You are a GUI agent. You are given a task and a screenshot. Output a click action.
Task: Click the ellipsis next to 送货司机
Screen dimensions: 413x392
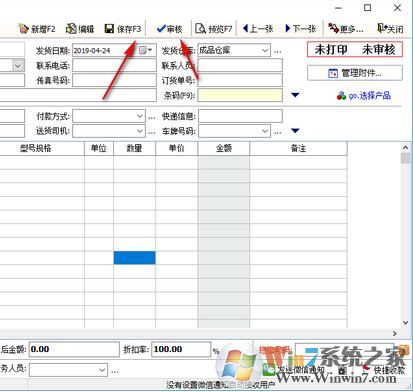coord(152,132)
